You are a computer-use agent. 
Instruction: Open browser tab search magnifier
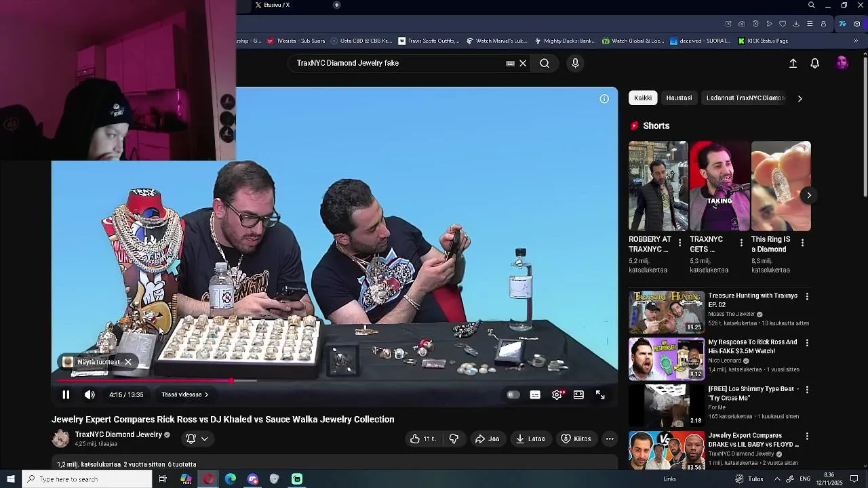pyautogui.click(x=812, y=5)
